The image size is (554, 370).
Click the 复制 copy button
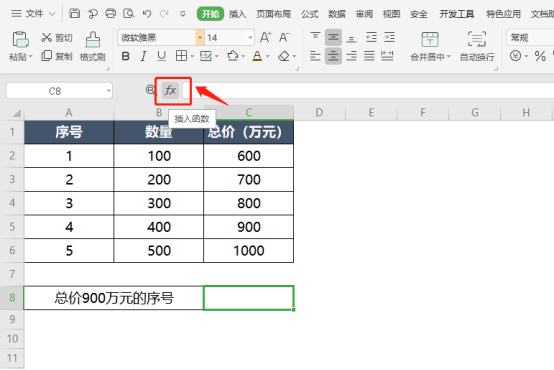click(x=57, y=56)
